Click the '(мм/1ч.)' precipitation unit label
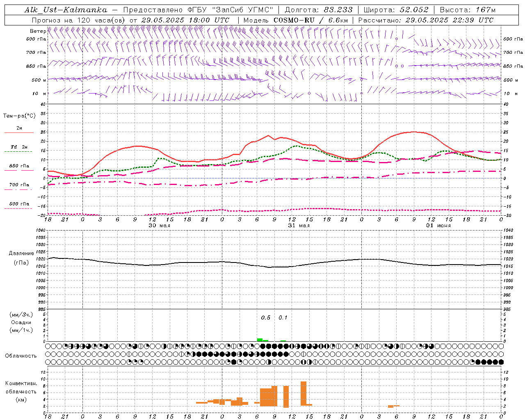The width and height of the screenshot is (525, 420). click(21, 330)
